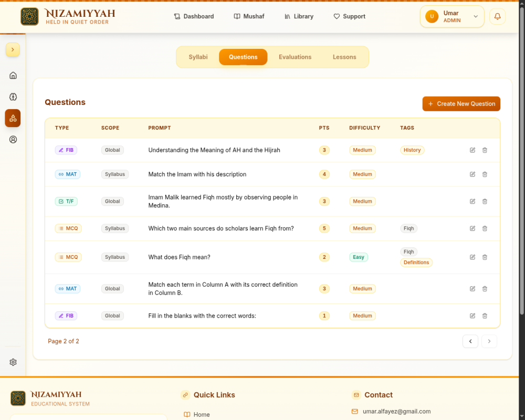The image size is (525, 420).
Task: Delete the AH and Hijrah question
Action: (x=485, y=150)
